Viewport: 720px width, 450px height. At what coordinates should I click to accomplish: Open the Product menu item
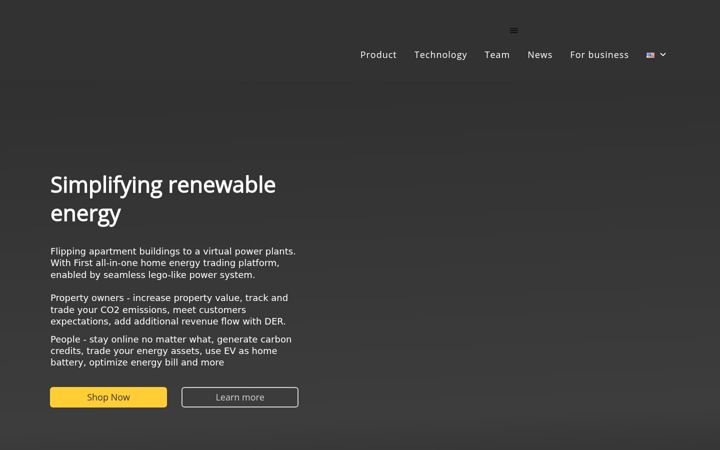378,55
